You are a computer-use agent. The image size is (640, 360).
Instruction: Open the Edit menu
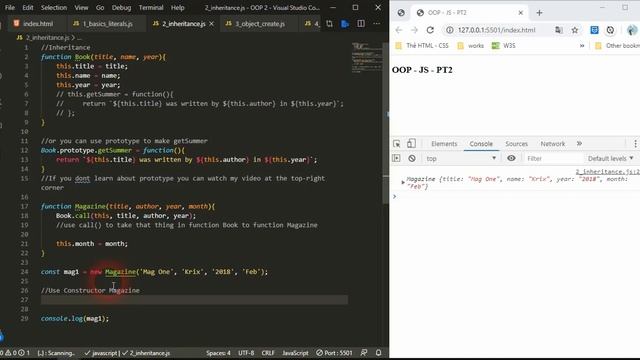point(28,7)
